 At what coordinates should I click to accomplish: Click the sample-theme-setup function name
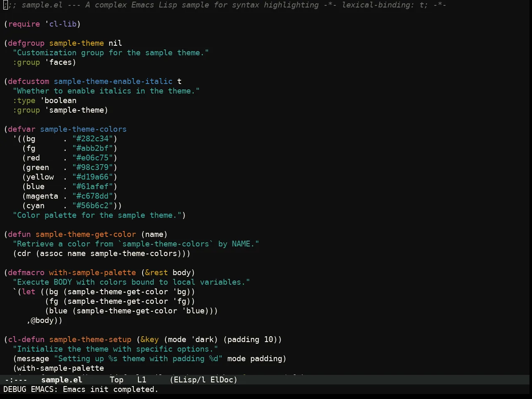(x=90, y=340)
